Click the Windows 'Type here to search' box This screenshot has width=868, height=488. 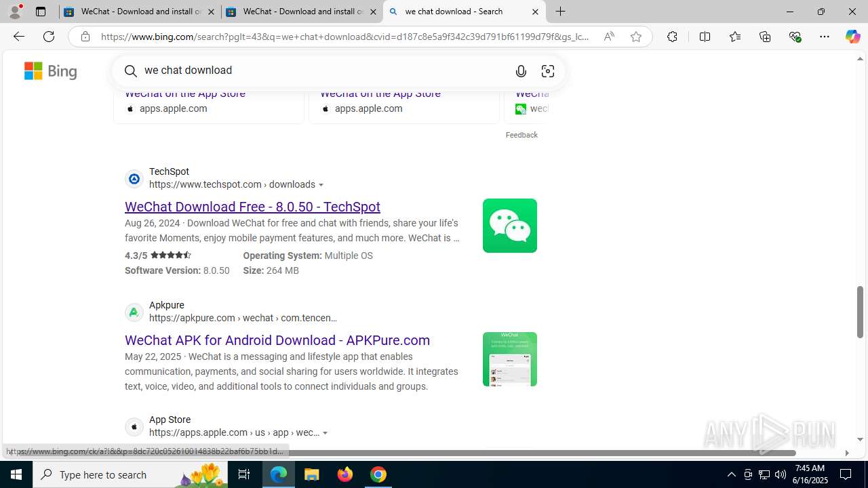coord(132,474)
